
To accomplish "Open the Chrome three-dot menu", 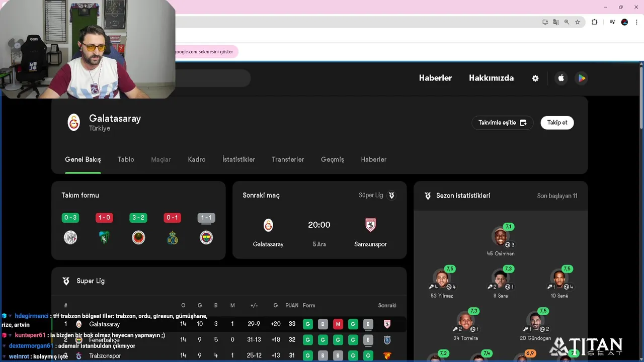I will (x=636, y=22).
